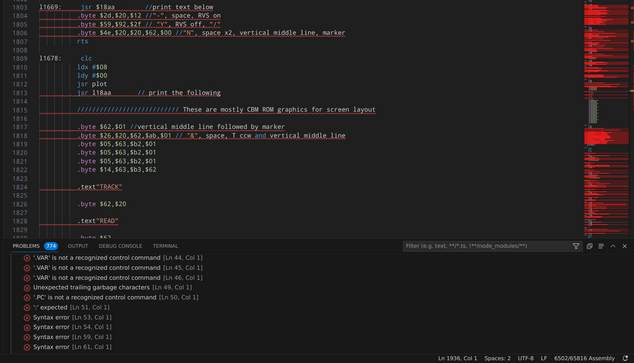Click the minimap code overview
634x363 pixels.
pyautogui.click(x=607, y=119)
